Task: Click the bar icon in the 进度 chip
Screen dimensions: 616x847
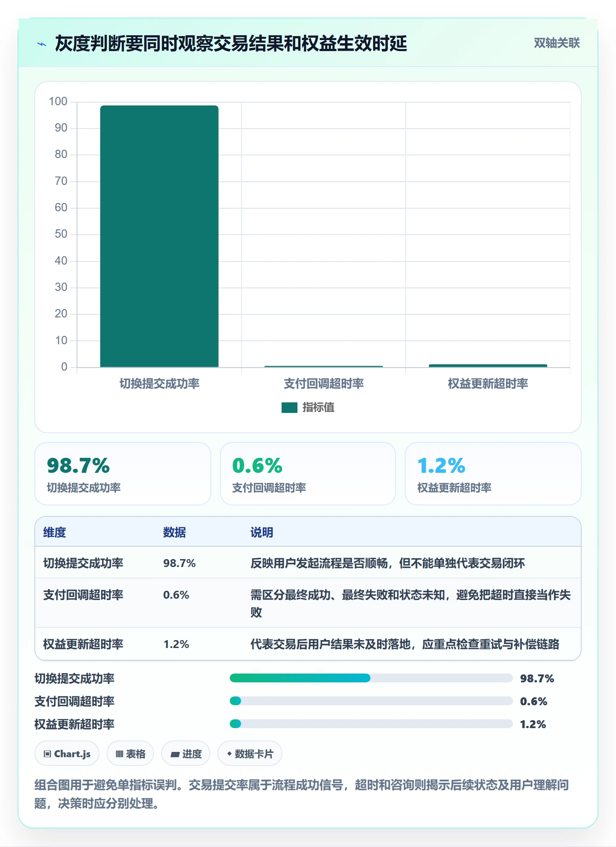Action: [x=175, y=754]
